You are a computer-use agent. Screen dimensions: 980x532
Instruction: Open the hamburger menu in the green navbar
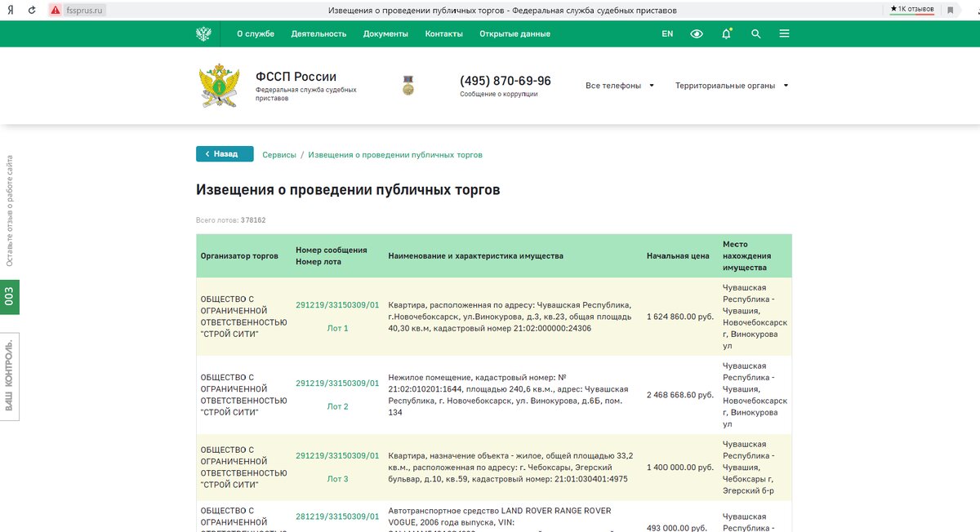tap(784, 33)
